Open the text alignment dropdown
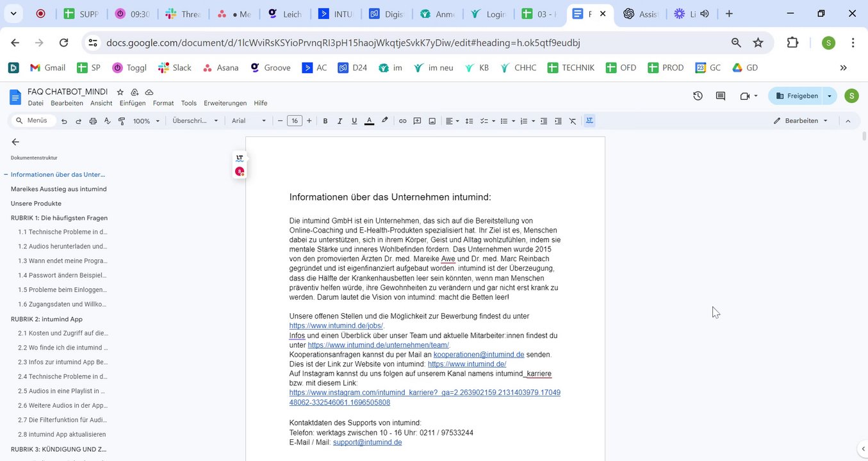Screen dimensions: 868x461 pyautogui.click(x=452, y=121)
